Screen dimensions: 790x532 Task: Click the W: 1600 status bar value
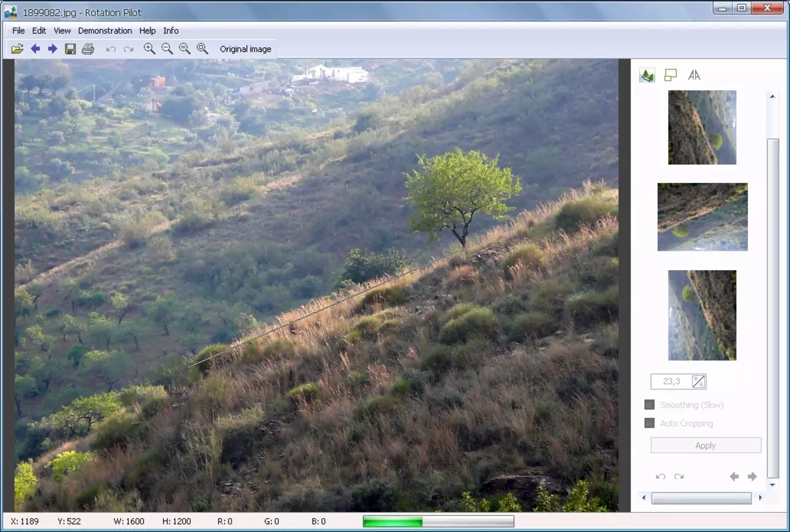click(x=129, y=521)
